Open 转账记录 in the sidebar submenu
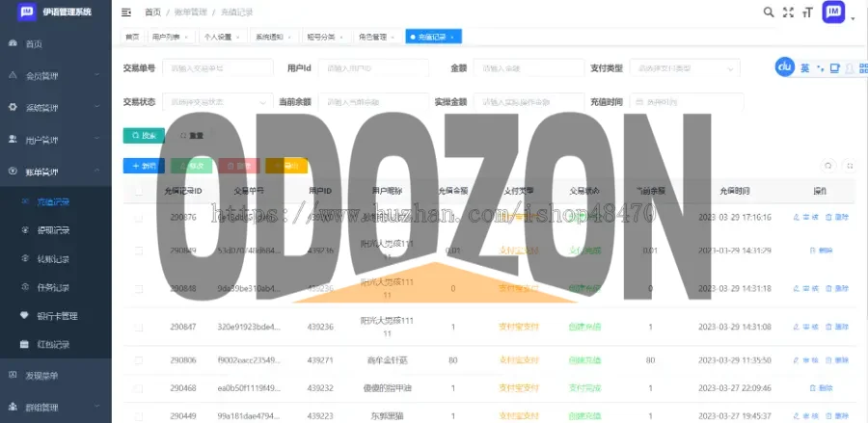The width and height of the screenshot is (868, 423). tap(55, 259)
